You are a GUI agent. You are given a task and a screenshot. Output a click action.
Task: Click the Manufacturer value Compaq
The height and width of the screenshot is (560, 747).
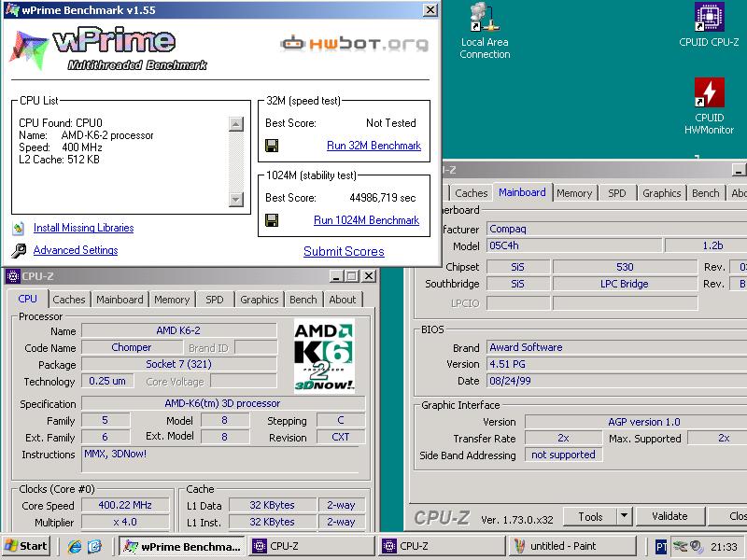click(616, 229)
